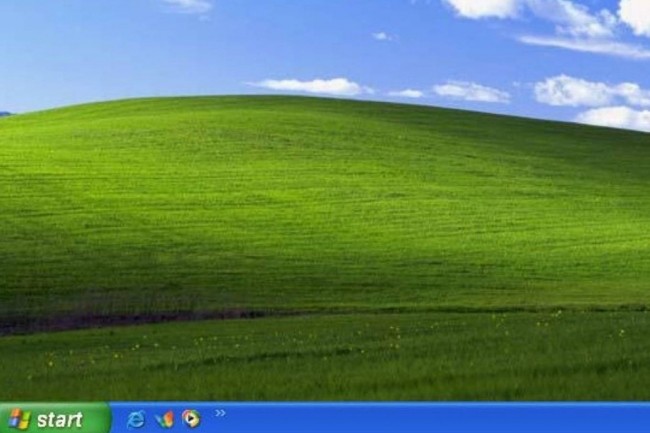This screenshot has height=433, width=650.
Task: Click the "start" text label
Action: (x=60, y=420)
